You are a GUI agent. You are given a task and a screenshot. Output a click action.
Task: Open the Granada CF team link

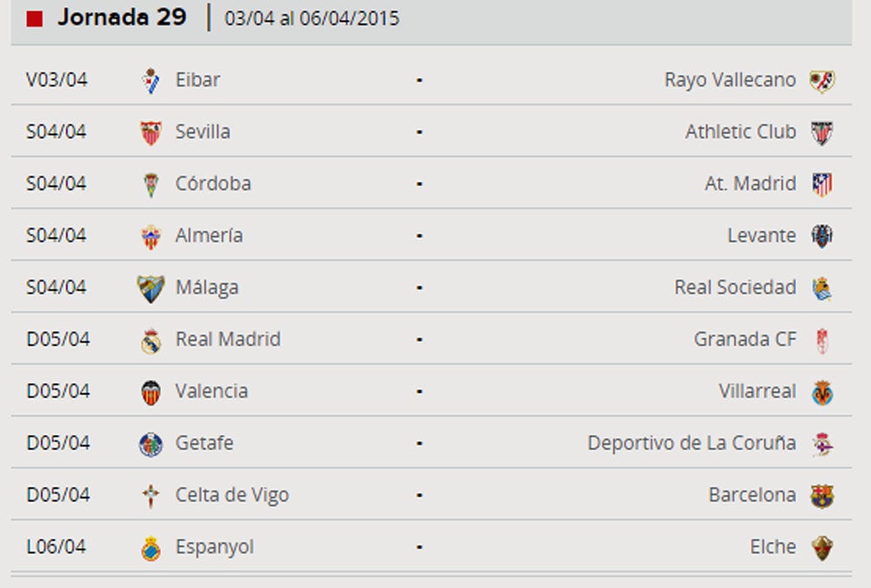click(x=745, y=340)
